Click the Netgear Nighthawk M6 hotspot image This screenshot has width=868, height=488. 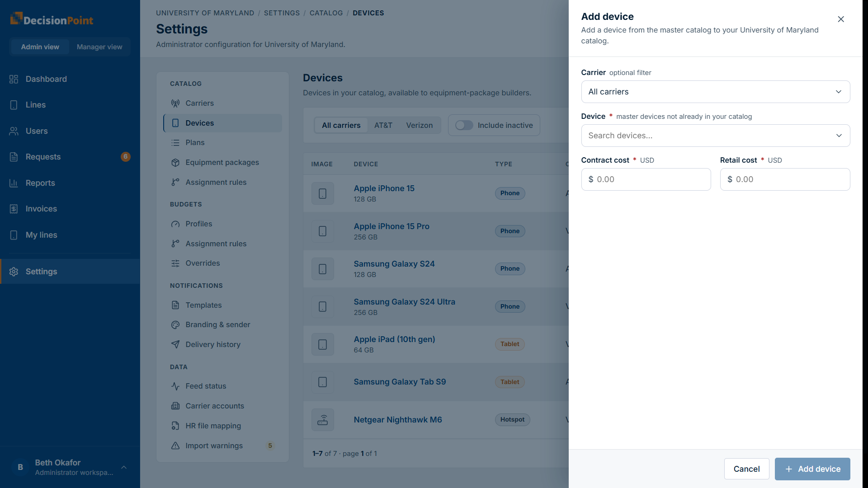[x=322, y=420]
